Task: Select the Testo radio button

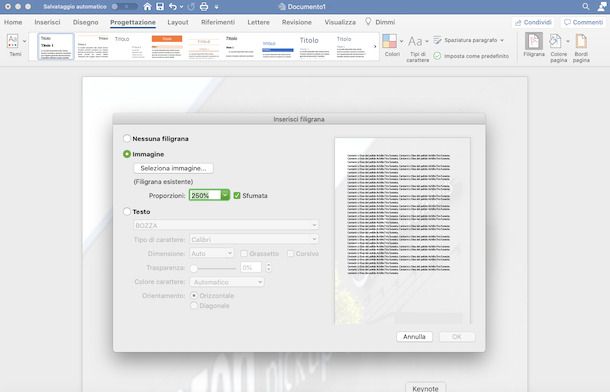Action: (127, 212)
